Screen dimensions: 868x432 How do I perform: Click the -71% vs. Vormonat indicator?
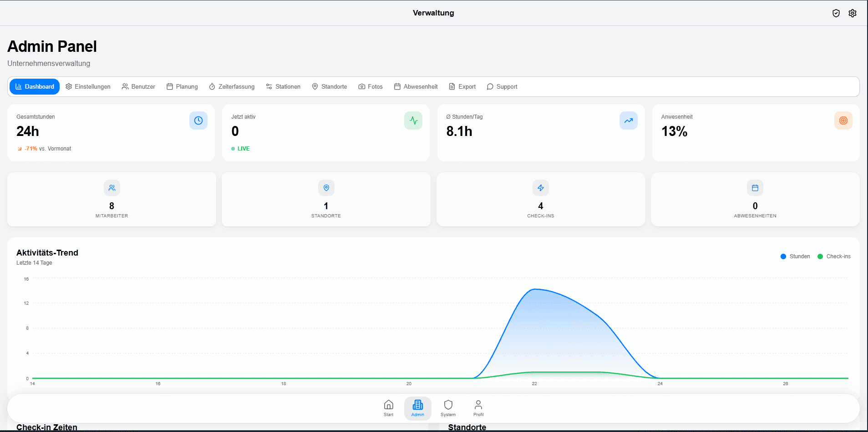(x=44, y=149)
